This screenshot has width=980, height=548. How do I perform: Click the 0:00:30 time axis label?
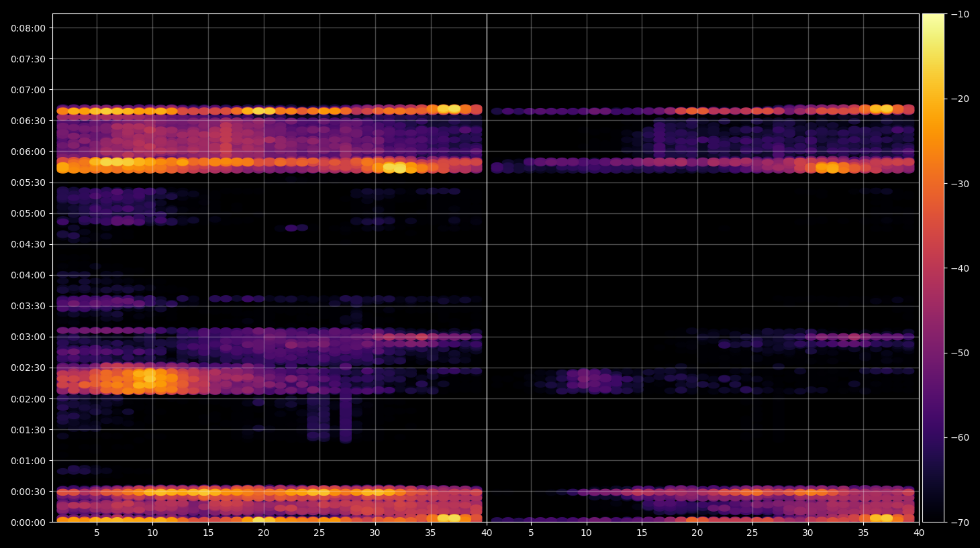[28, 492]
